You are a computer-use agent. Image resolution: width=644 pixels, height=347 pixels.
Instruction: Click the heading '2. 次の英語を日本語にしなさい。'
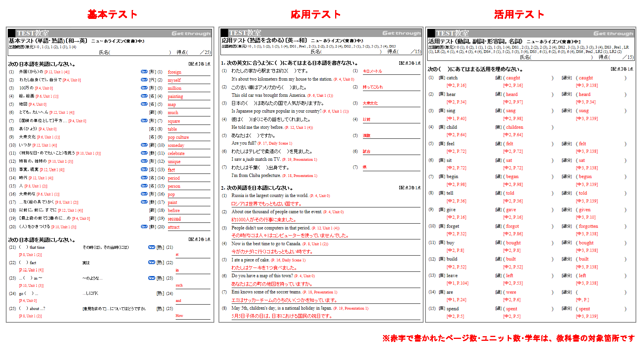(x=257, y=188)
